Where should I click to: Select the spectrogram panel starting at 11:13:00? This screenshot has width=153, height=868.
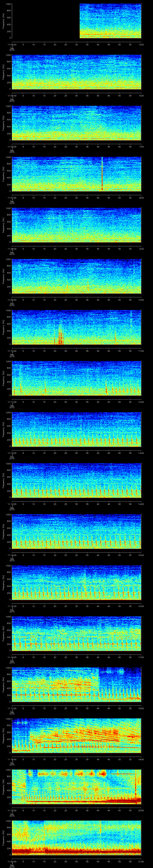pos(76,481)
